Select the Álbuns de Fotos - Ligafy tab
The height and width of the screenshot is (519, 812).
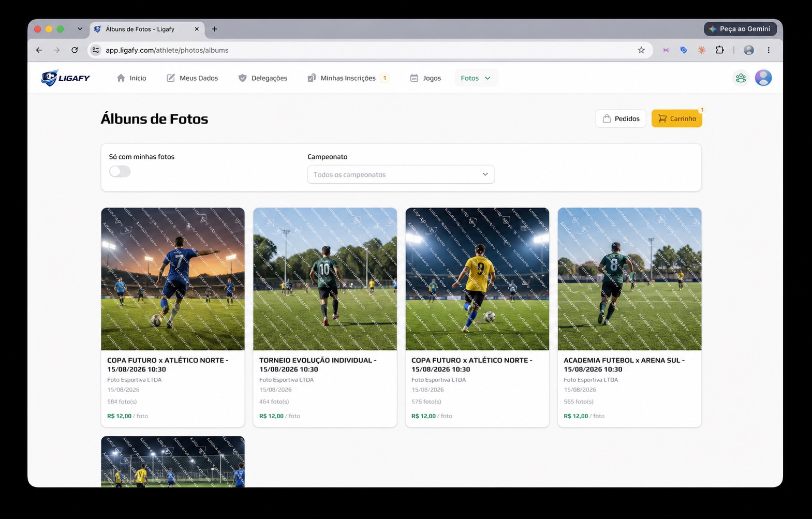click(x=147, y=29)
